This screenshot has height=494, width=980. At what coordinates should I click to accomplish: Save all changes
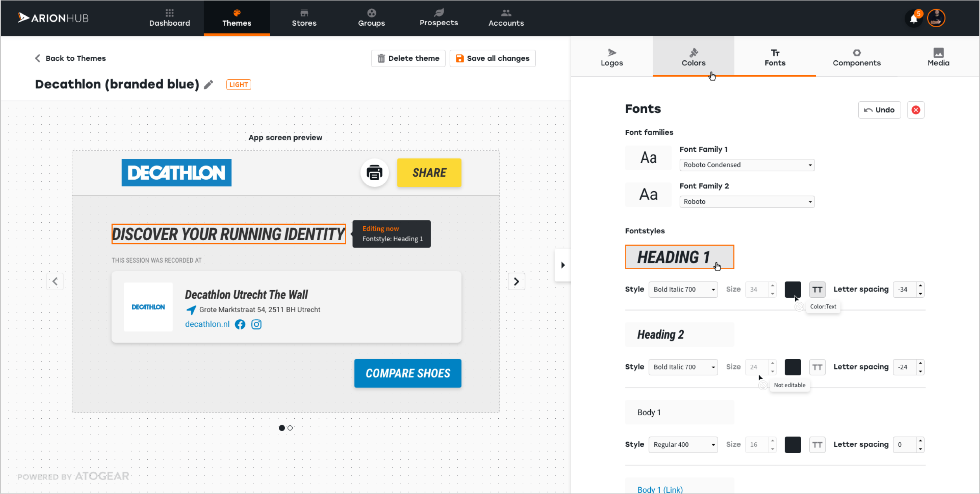tap(492, 58)
